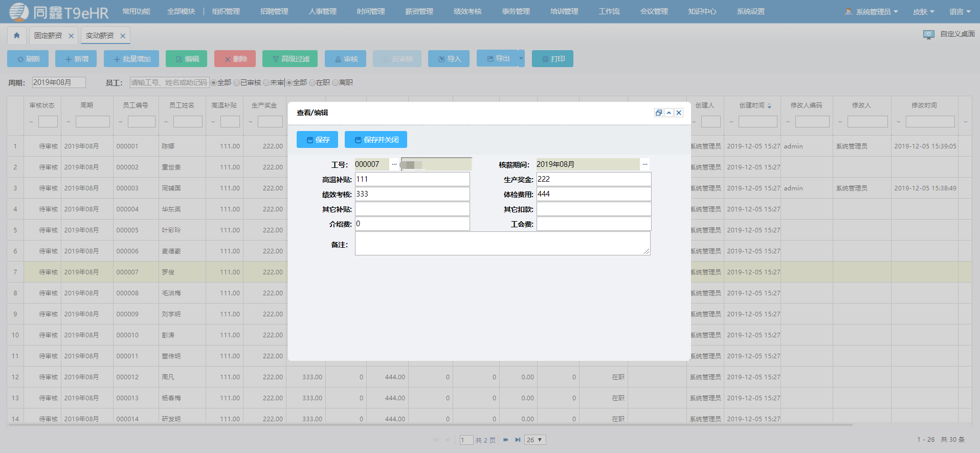The height and width of the screenshot is (453, 980).
Task: Expand the 导出 button dropdown arrow
Action: (521, 58)
